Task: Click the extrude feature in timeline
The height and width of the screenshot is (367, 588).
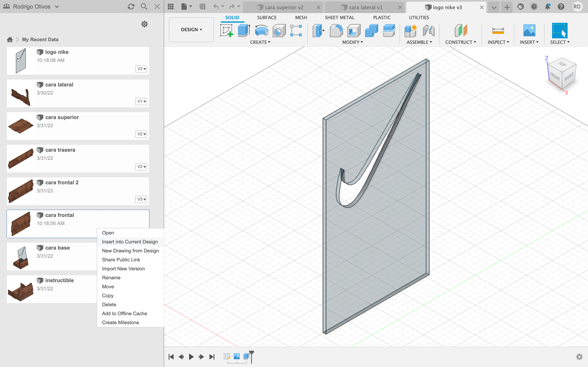Action: coord(246,356)
